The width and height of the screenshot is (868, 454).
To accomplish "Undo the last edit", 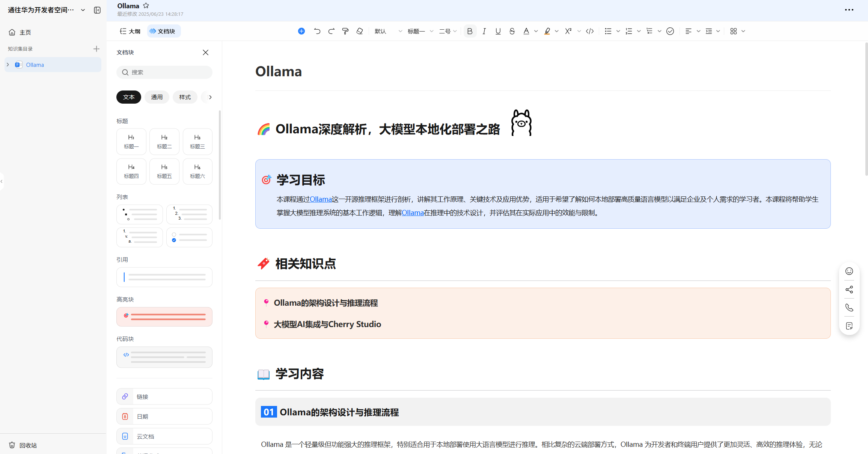I will (x=317, y=31).
